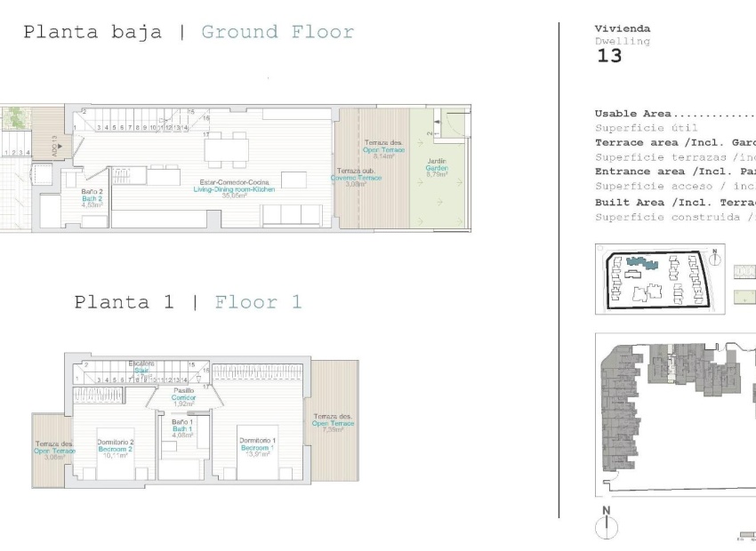The height and width of the screenshot is (551, 756).
Task: Select the Jardín garden area on ground floor
Action: click(436, 169)
